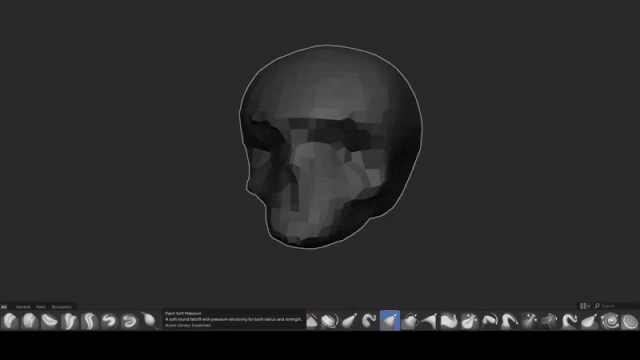
Task: Select the speckled texture brush icon
Action: point(529,321)
